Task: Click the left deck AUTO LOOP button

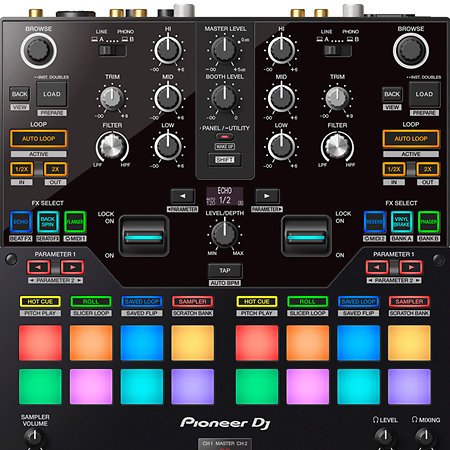Action: click(x=38, y=139)
